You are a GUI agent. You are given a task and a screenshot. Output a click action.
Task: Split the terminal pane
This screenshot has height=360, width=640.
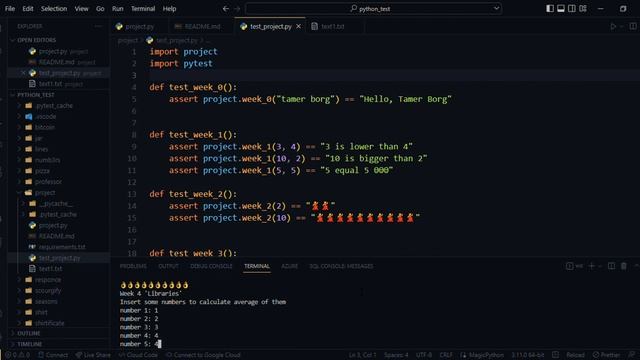[611, 266]
